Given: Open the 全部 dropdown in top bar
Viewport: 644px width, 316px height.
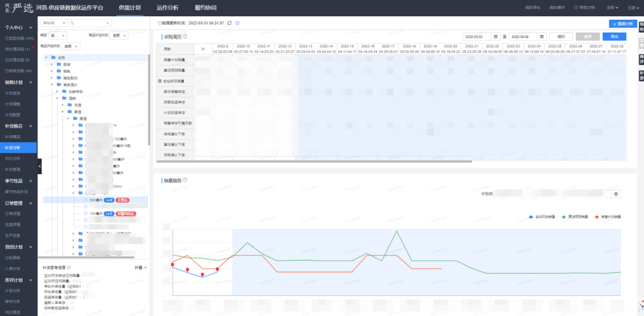Looking at the screenshot, I should pyautogui.click(x=612, y=8).
